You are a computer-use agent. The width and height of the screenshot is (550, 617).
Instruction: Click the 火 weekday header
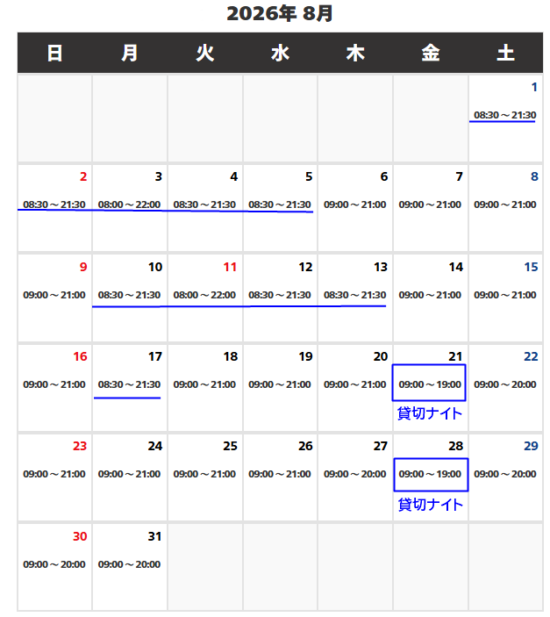pyautogui.click(x=205, y=53)
